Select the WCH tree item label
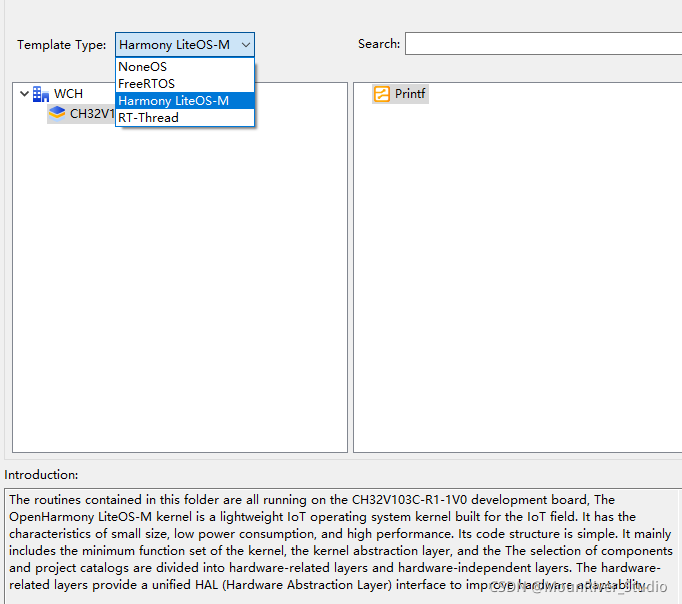This screenshot has width=682, height=604. point(68,93)
